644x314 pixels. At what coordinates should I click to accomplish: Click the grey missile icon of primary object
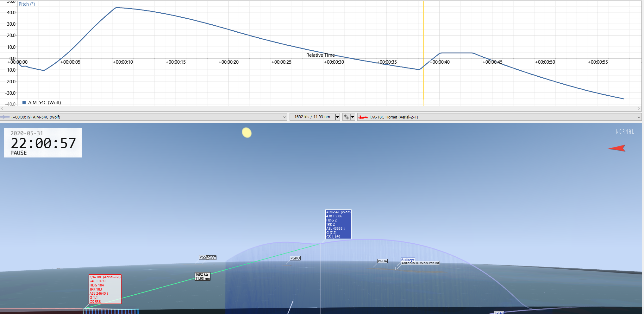(5, 117)
